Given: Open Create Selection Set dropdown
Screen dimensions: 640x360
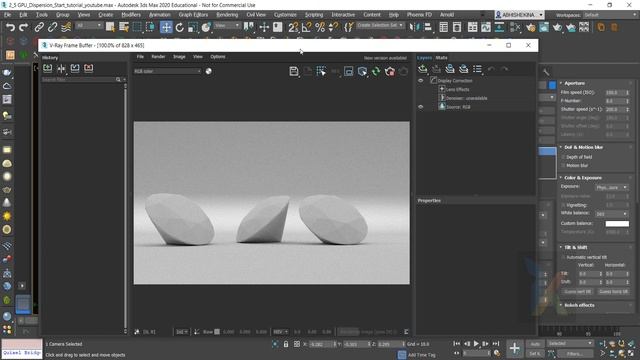Looking at the screenshot, I should point(380,25).
